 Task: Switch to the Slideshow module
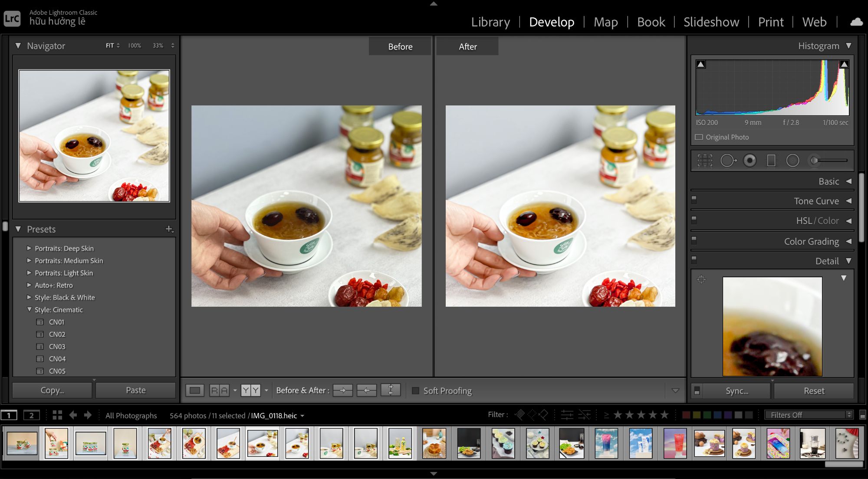tap(711, 22)
